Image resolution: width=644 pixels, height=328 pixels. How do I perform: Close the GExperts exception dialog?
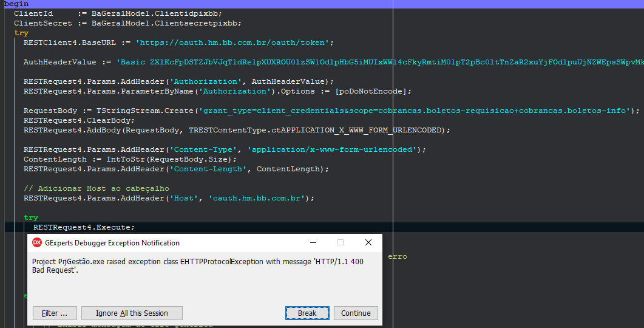368,242
